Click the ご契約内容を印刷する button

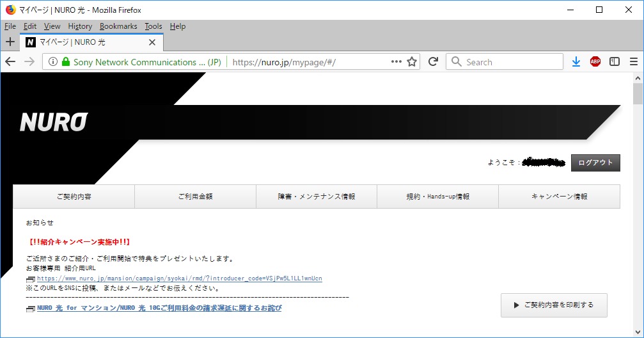[x=554, y=305]
